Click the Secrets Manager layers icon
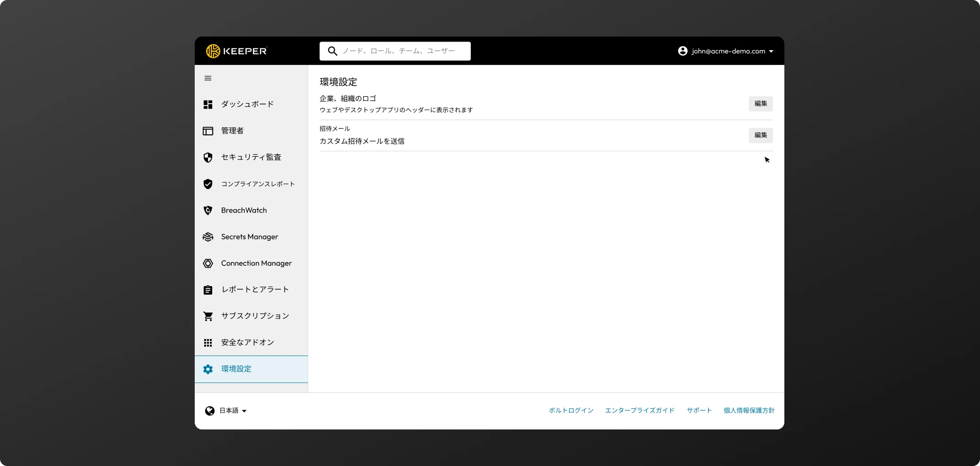The image size is (980, 466). click(x=208, y=237)
